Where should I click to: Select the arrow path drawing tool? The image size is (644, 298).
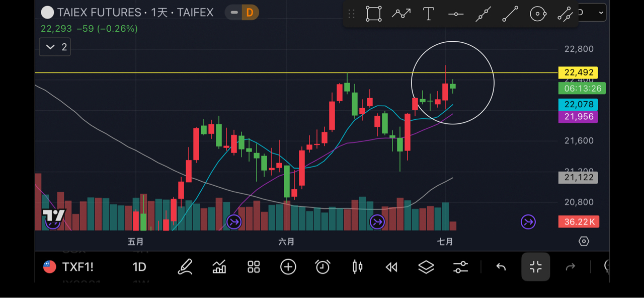tap(401, 14)
